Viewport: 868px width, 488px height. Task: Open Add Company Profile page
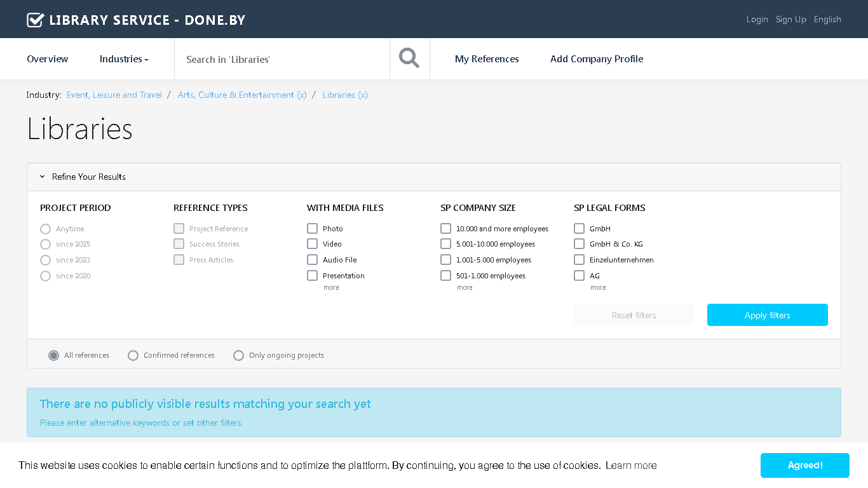(x=597, y=59)
